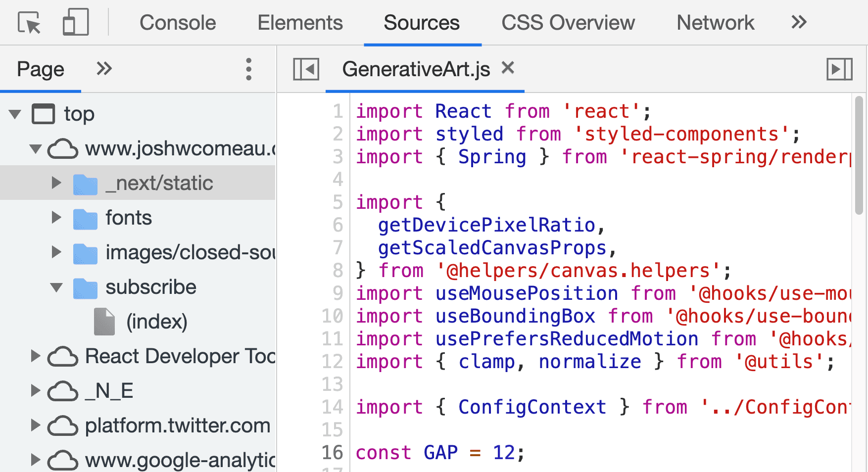Select the inspect element cursor tool
This screenshot has width=868, height=472.
pyautogui.click(x=30, y=22)
